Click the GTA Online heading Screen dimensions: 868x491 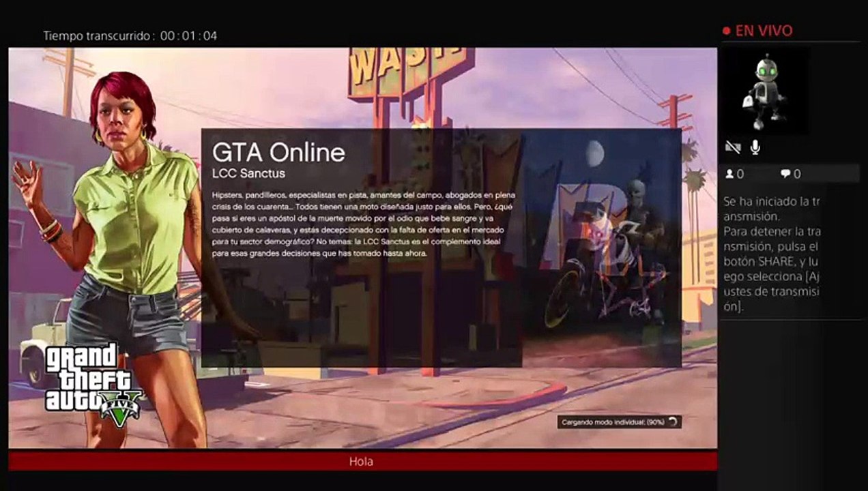(278, 152)
